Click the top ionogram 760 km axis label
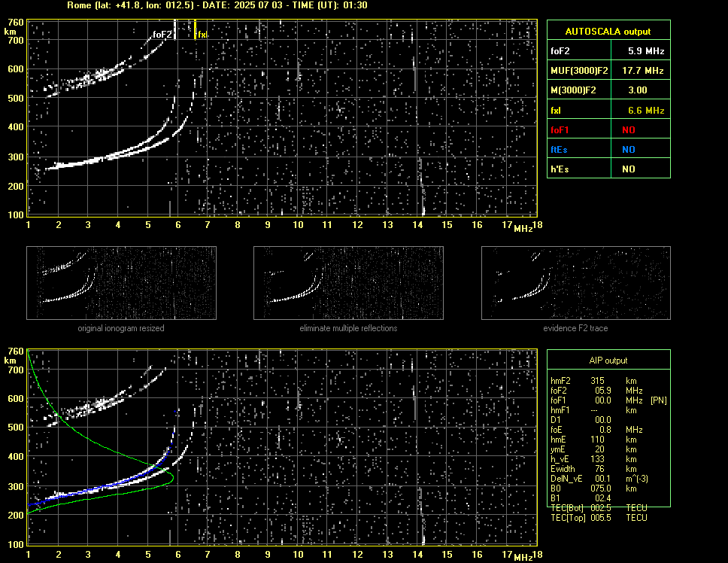 coord(15,23)
